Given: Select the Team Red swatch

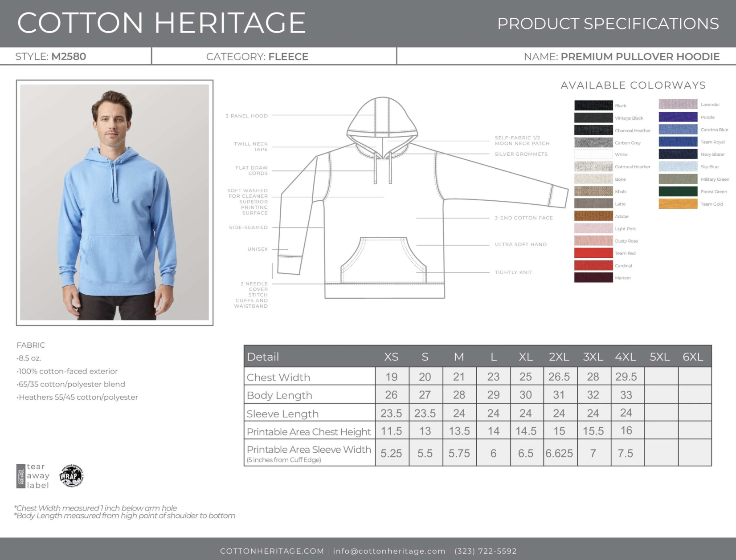Looking at the screenshot, I should (593, 253).
